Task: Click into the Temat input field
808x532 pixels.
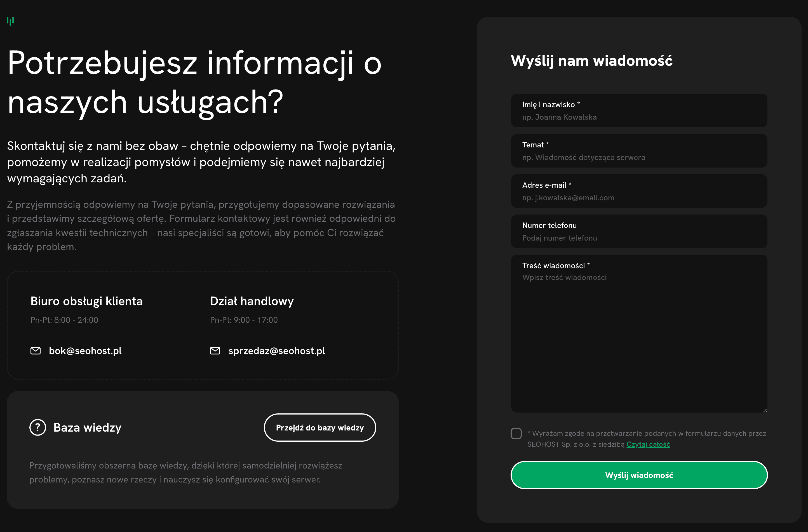Action: click(x=638, y=157)
